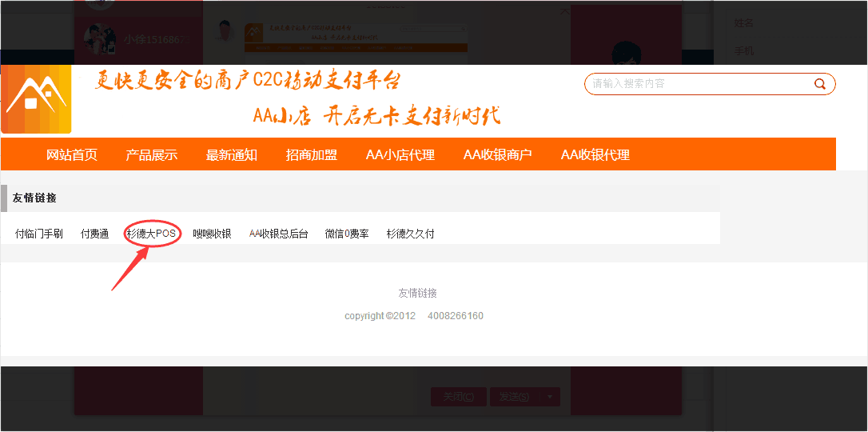Image resolution: width=868 pixels, height=432 pixels.
Task: Click the magnifier search icon
Action: coord(819,84)
